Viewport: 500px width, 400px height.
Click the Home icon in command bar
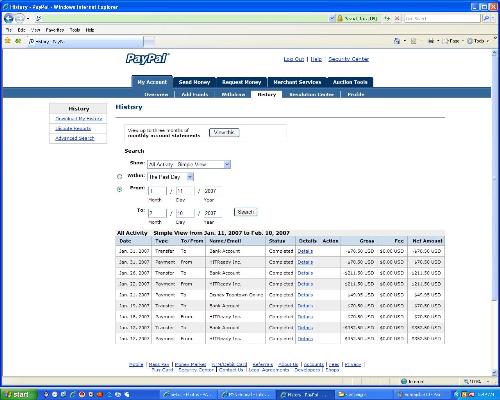point(397,41)
